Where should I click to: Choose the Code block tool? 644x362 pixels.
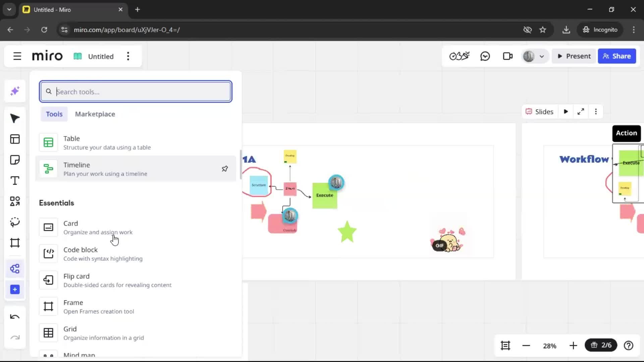click(136, 254)
